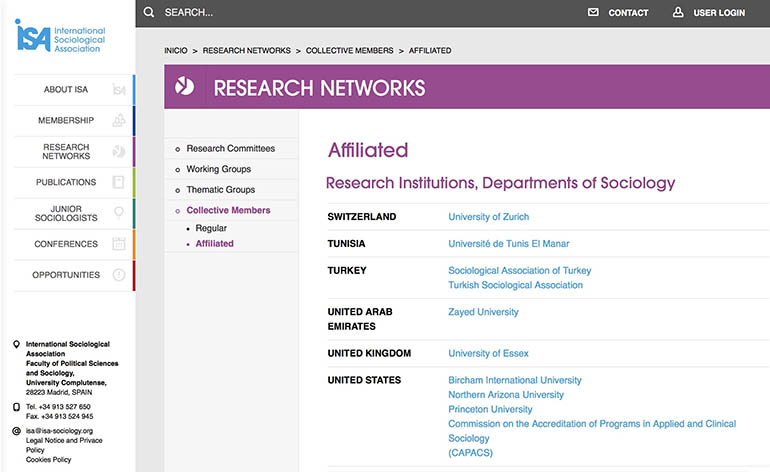Click the Affiliated page heading
Screen dimensions: 770x472
tap(368, 150)
